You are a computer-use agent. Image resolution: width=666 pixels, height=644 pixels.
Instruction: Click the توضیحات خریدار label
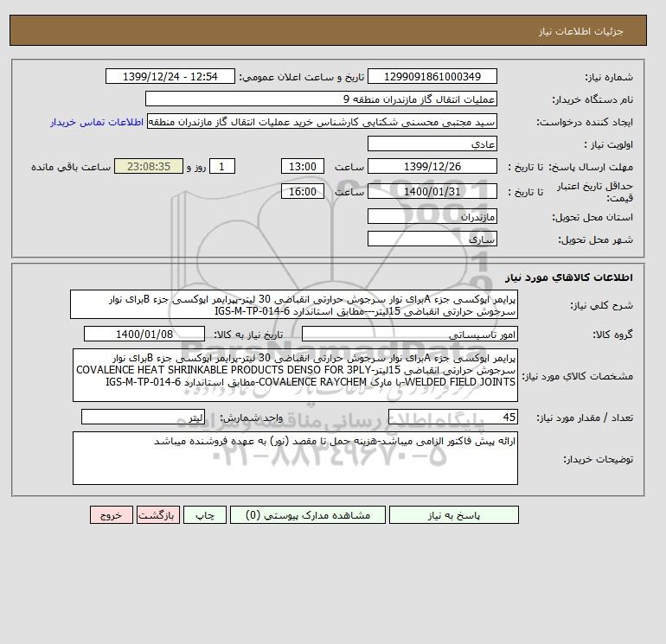598,459
